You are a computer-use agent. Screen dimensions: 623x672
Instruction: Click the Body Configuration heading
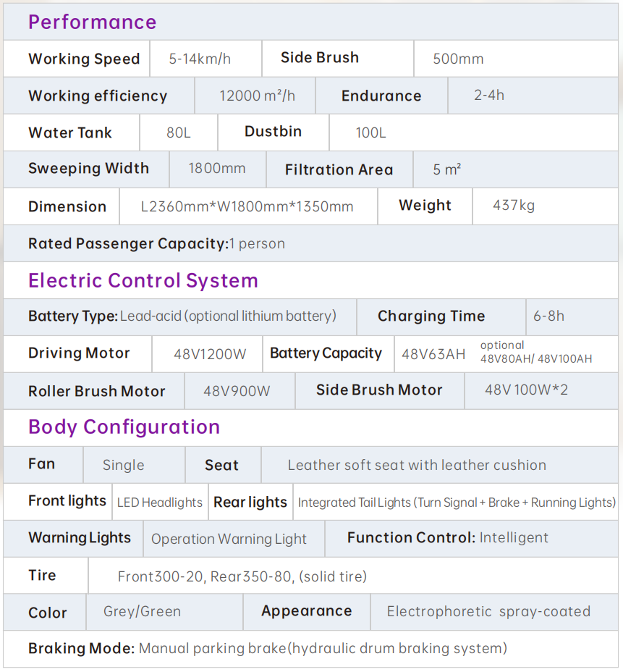point(124,427)
